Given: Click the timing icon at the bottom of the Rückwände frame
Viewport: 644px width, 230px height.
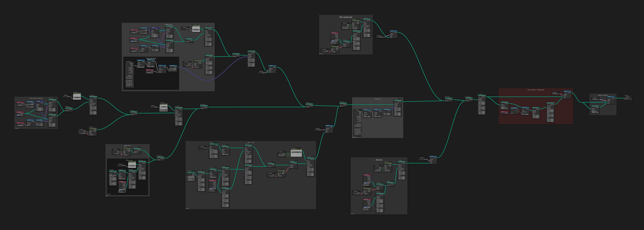Looking at the screenshot, I should tap(320, 54).
